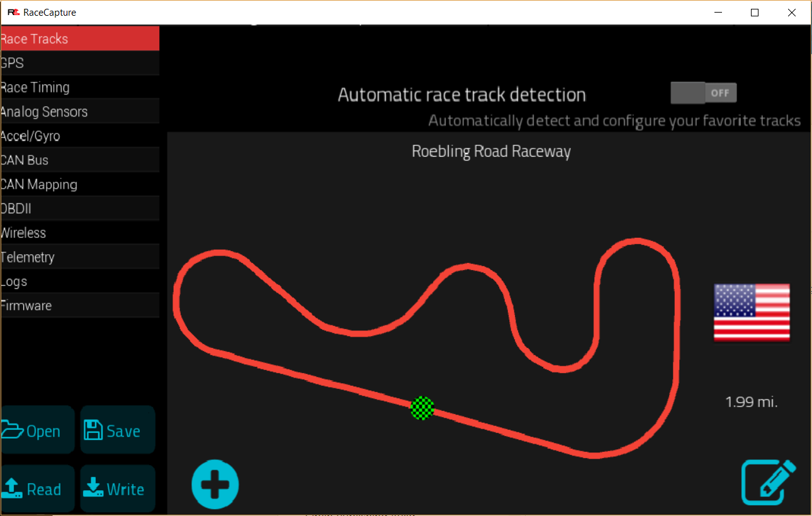Open the GPS settings section
The width and height of the screenshot is (812, 516).
coord(79,63)
